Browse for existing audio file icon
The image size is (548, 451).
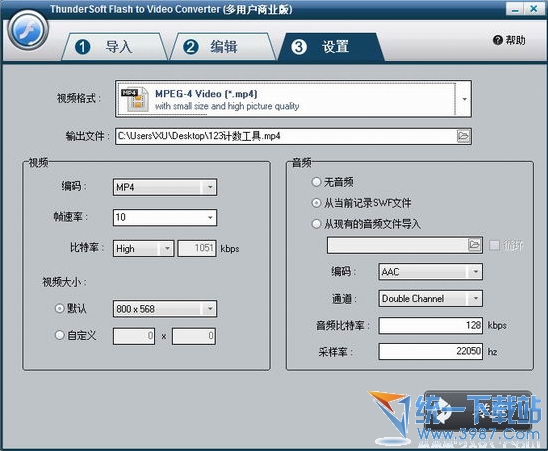[475, 245]
